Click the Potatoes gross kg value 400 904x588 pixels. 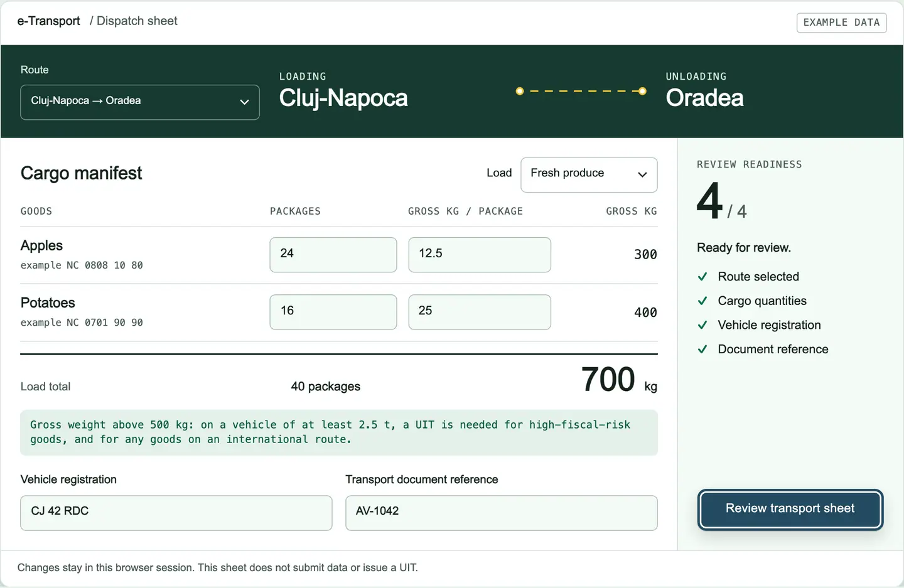tap(645, 313)
